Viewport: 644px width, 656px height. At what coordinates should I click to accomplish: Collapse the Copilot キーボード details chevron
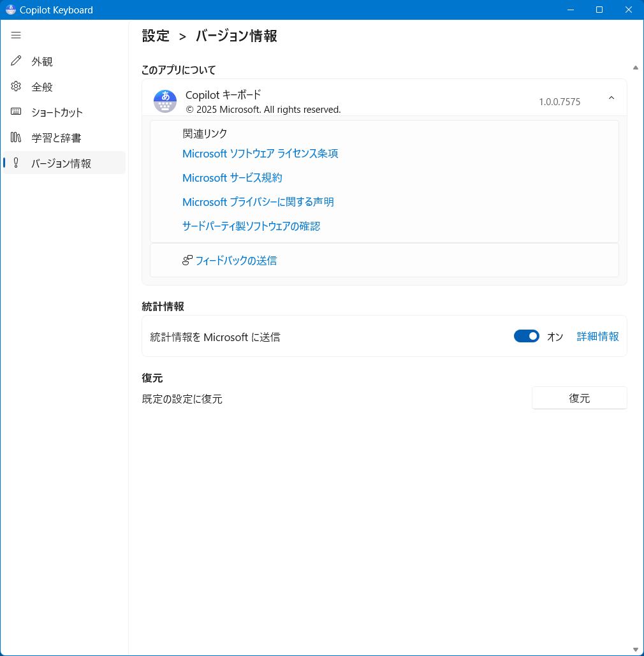point(611,98)
